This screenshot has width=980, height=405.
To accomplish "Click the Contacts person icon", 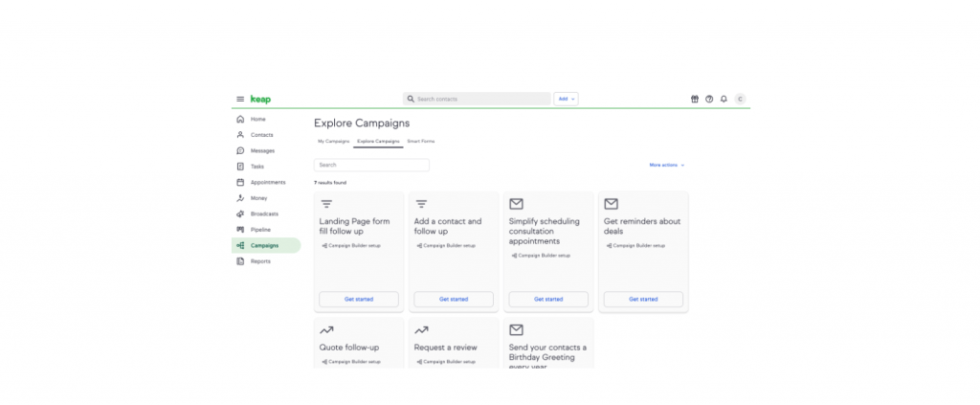I will pos(240,134).
